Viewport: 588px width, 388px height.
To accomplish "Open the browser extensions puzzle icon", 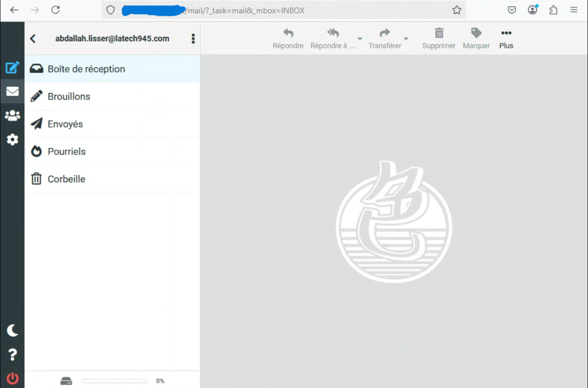I will [x=553, y=10].
